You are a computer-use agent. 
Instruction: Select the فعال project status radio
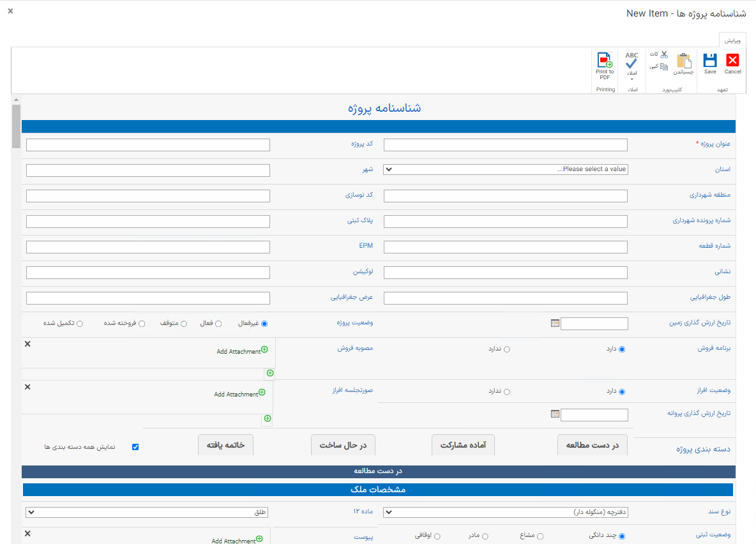coord(219,324)
